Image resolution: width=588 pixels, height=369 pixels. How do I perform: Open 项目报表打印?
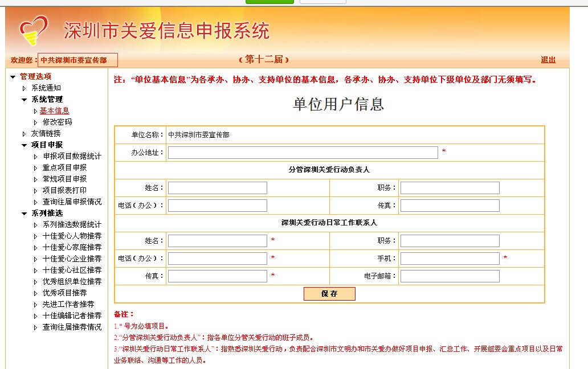click(x=64, y=190)
